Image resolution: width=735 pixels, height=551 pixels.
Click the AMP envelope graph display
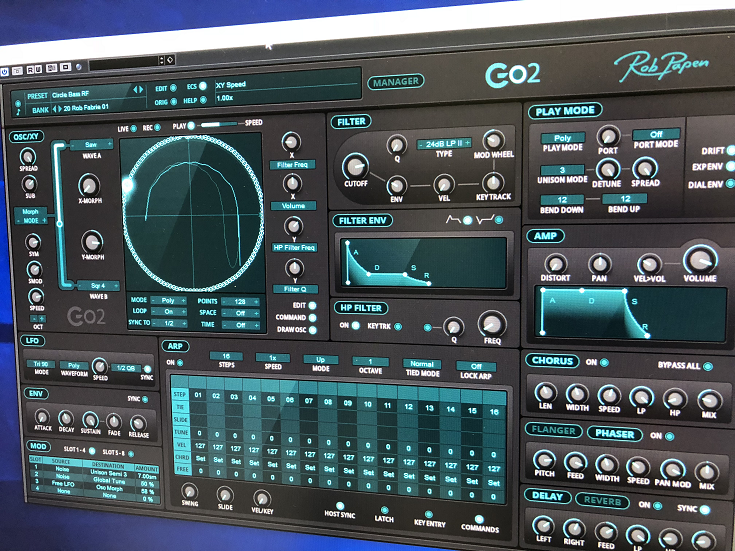pyautogui.click(x=630, y=314)
